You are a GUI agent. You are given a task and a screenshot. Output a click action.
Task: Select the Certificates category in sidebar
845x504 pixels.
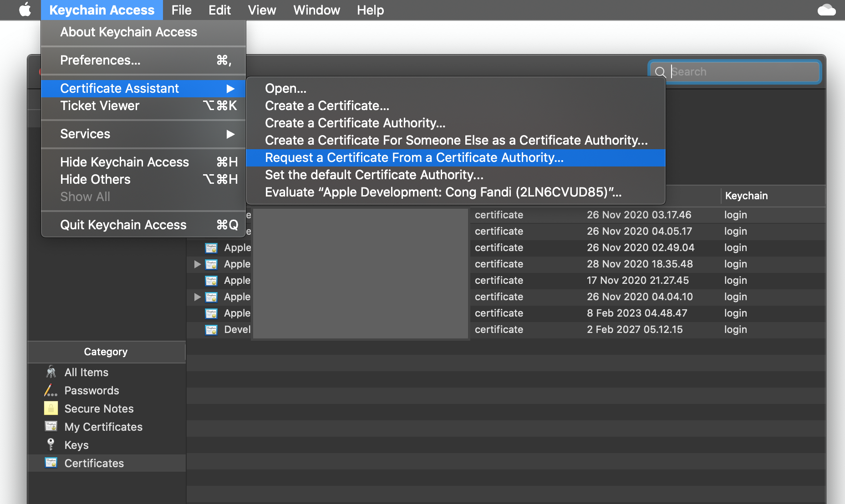pos(94,463)
